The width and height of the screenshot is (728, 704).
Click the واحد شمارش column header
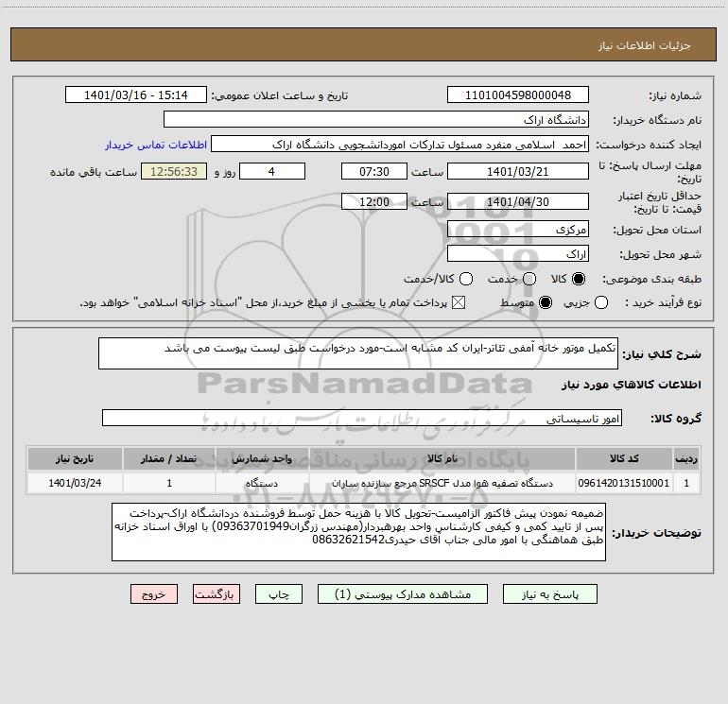pos(262,458)
